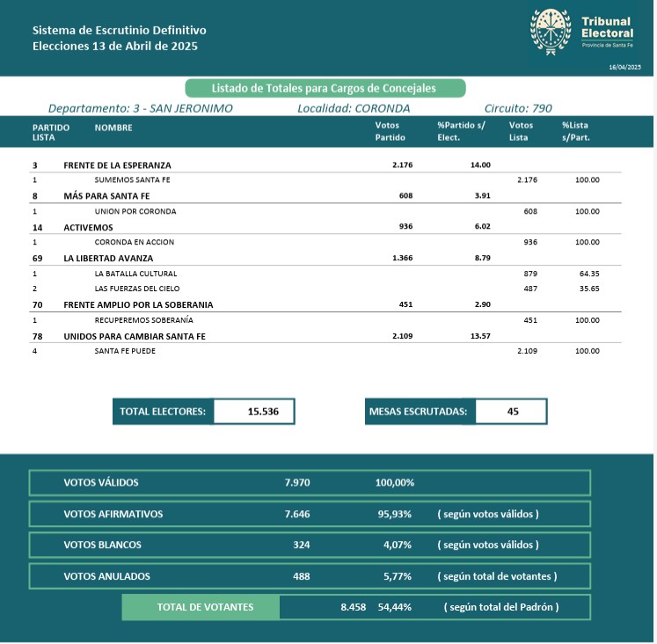This screenshot has width=657, height=644.
Task: Click the 'TOTAL DE VOTANTES' green label
Action: [x=201, y=607]
